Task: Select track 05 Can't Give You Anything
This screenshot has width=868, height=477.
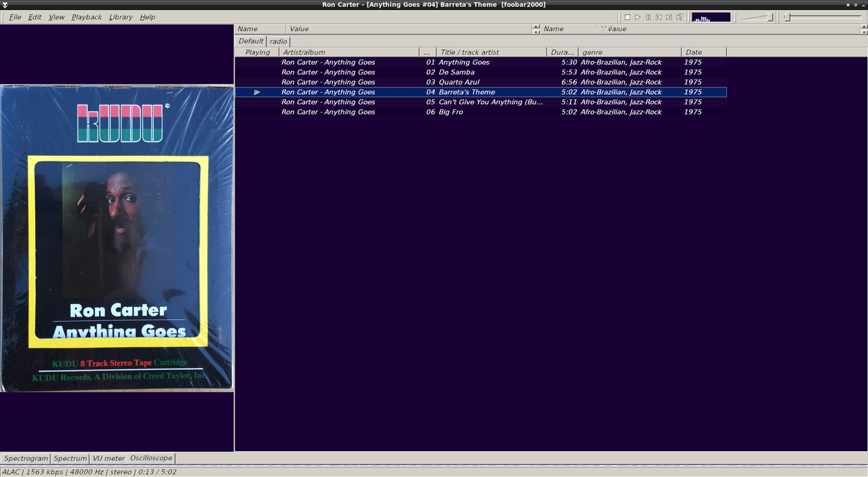Action: click(x=481, y=102)
